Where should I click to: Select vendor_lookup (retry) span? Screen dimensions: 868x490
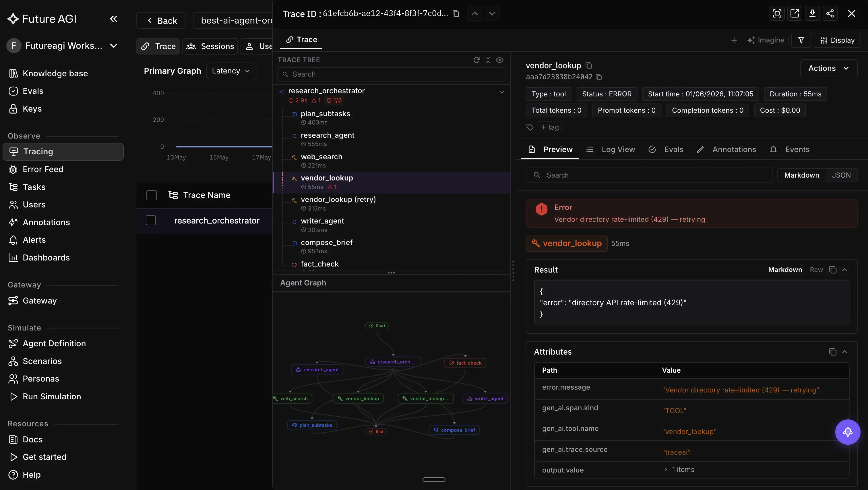point(391,204)
